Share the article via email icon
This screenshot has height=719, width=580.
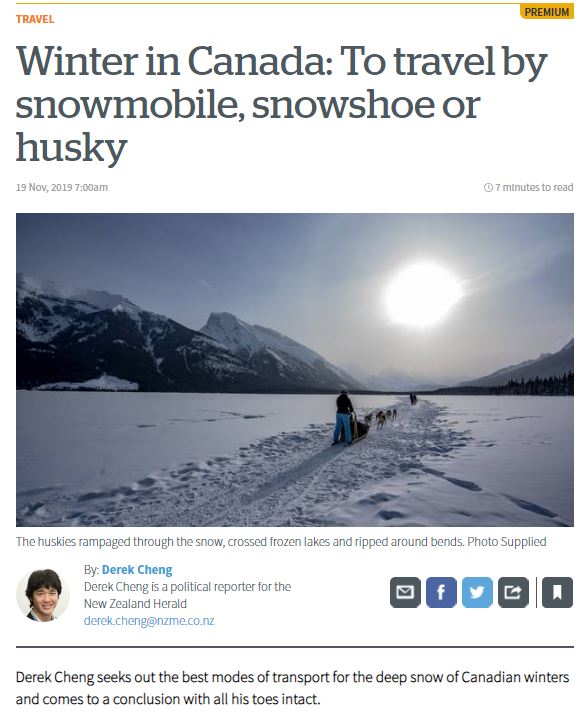pos(405,592)
